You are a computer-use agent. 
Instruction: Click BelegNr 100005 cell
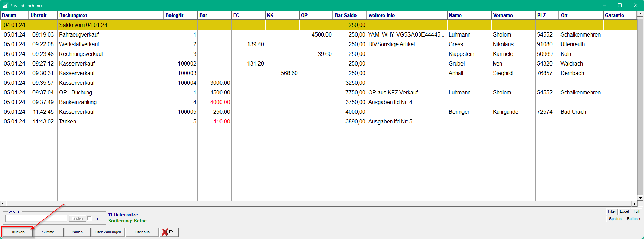click(x=187, y=112)
